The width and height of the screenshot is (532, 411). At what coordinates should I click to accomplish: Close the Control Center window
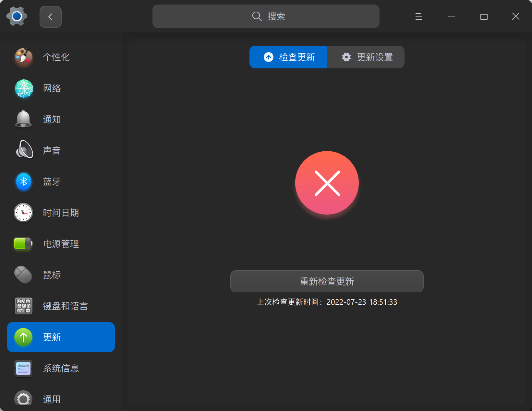(516, 16)
